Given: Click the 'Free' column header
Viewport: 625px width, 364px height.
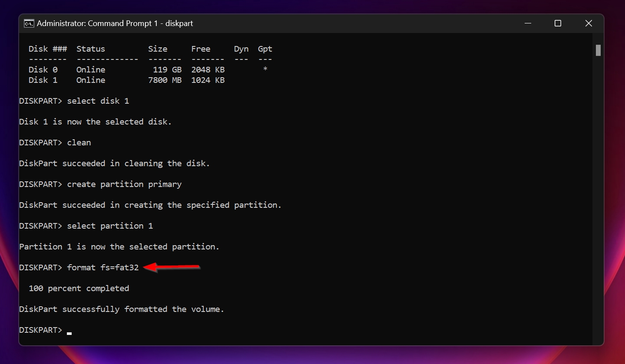Looking at the screenshot, I should tap(201, 49).
